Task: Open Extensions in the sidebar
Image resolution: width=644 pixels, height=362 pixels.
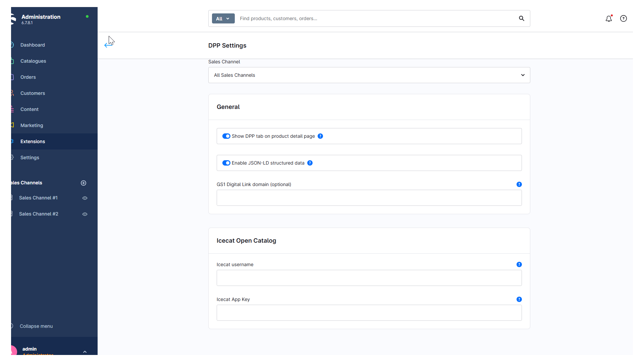Action: [54, 141]
